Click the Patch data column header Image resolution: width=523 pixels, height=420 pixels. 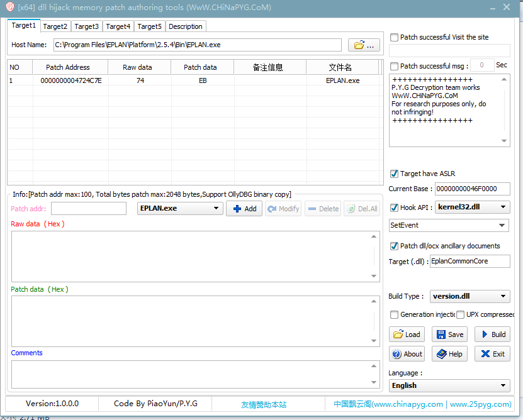203,67
